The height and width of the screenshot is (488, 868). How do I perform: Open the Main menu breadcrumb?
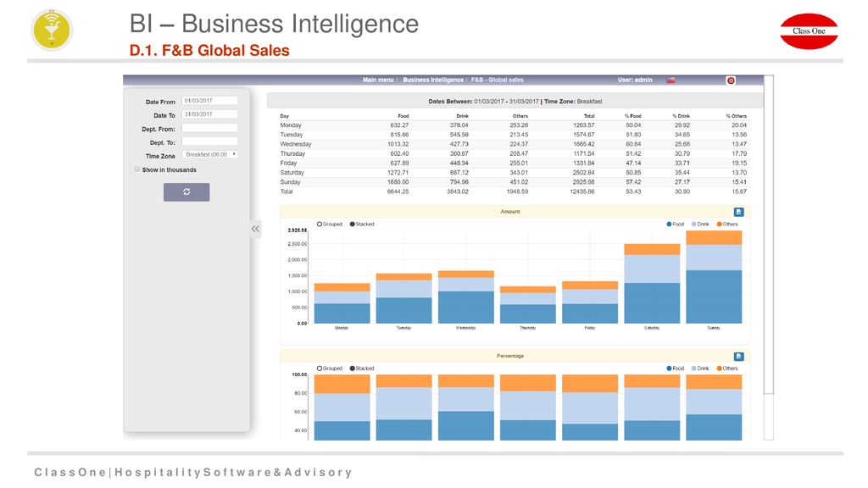click(x=378, y=80)
